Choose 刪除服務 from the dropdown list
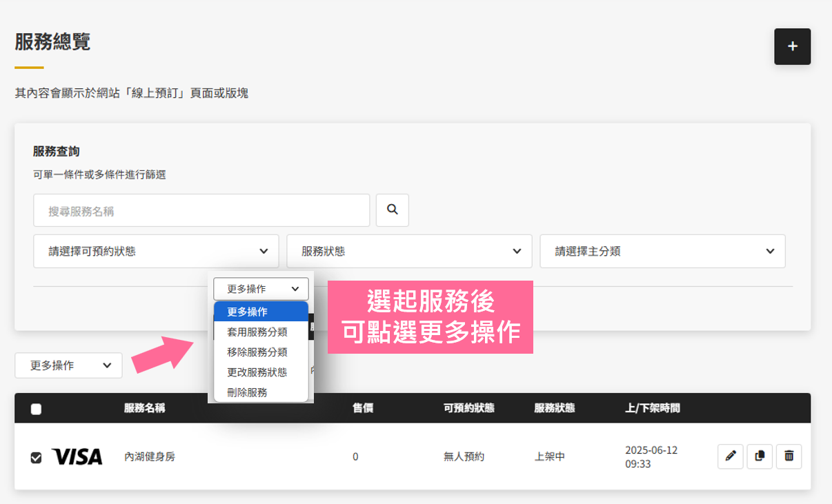The width and height of the screenshot is (832, 504). (247, 392)
